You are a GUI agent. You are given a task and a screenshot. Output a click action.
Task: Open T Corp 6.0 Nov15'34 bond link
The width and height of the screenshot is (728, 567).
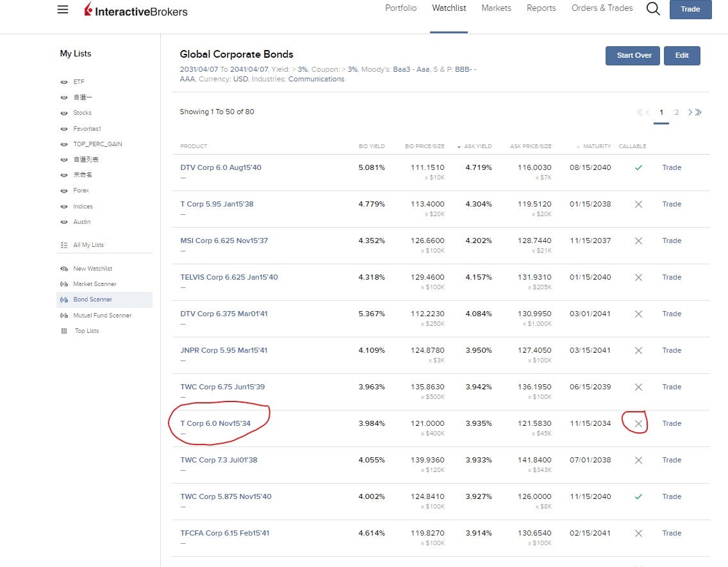point(215,423)
